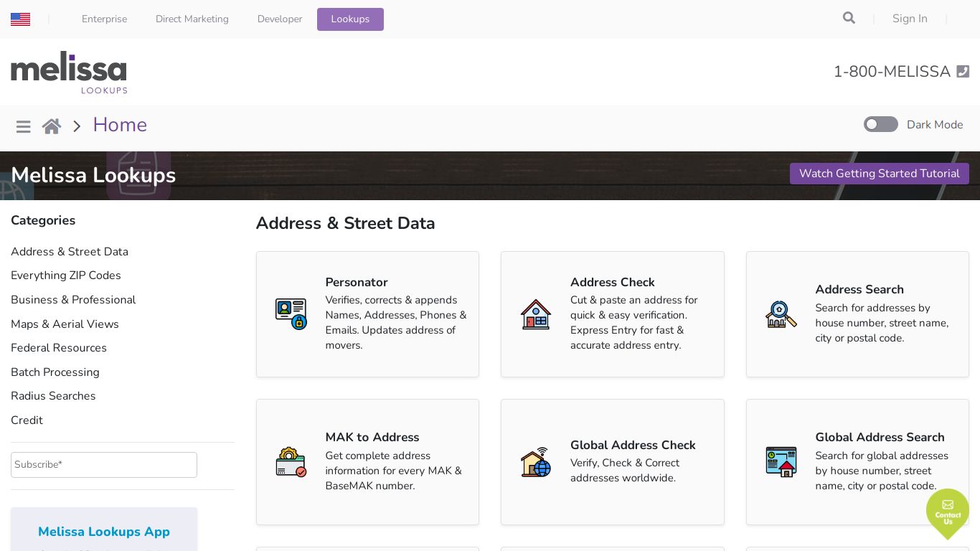This screenshot has height=551, width=980.
Task: Select Address & Street Data category
Action: click(x=70, y=252)
